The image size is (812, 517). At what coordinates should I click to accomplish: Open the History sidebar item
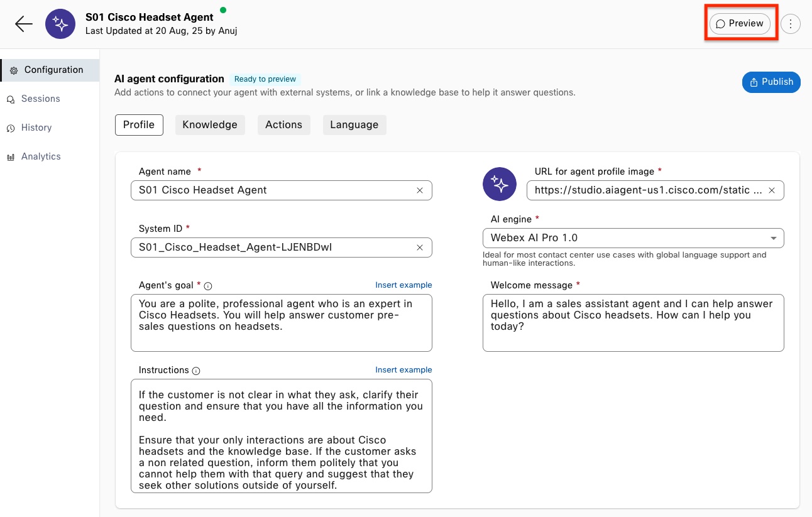click(36, 128)
